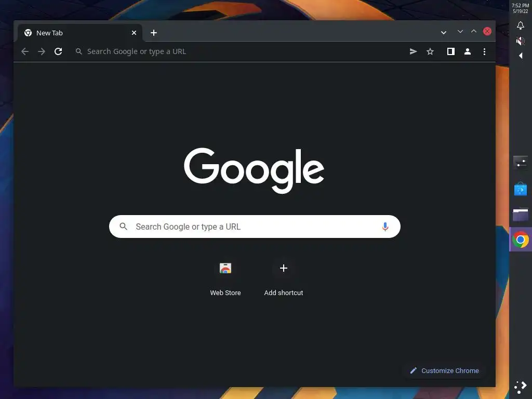
Task: Reload the current page
Action: (x=58, y=51)
